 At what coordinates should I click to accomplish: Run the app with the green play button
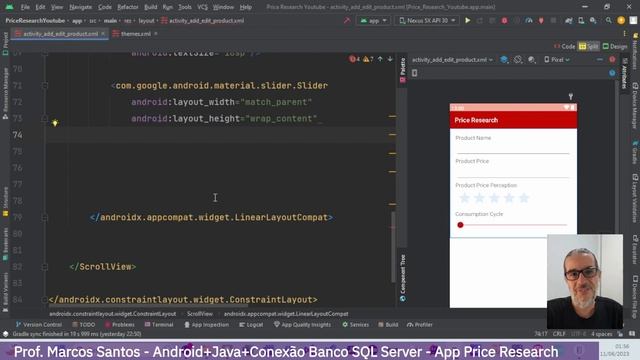[468, 20]
